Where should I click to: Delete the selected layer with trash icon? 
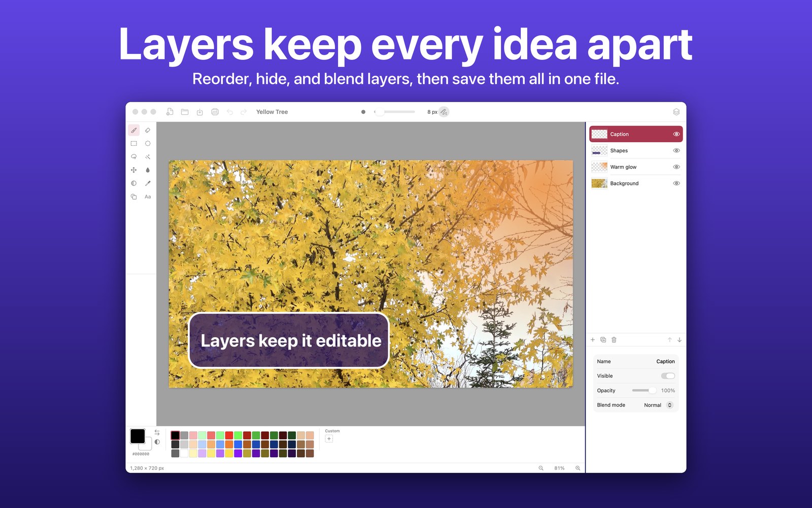(x=614, y=340)
